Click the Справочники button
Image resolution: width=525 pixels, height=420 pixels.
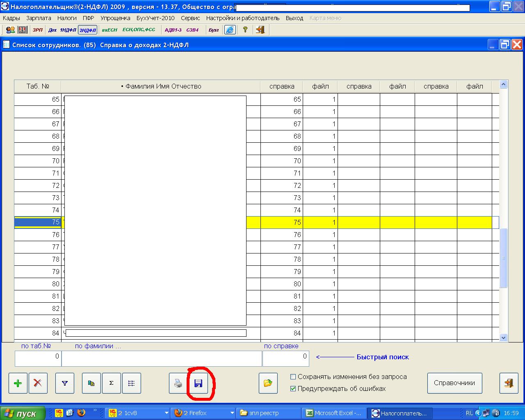point(454,383)
